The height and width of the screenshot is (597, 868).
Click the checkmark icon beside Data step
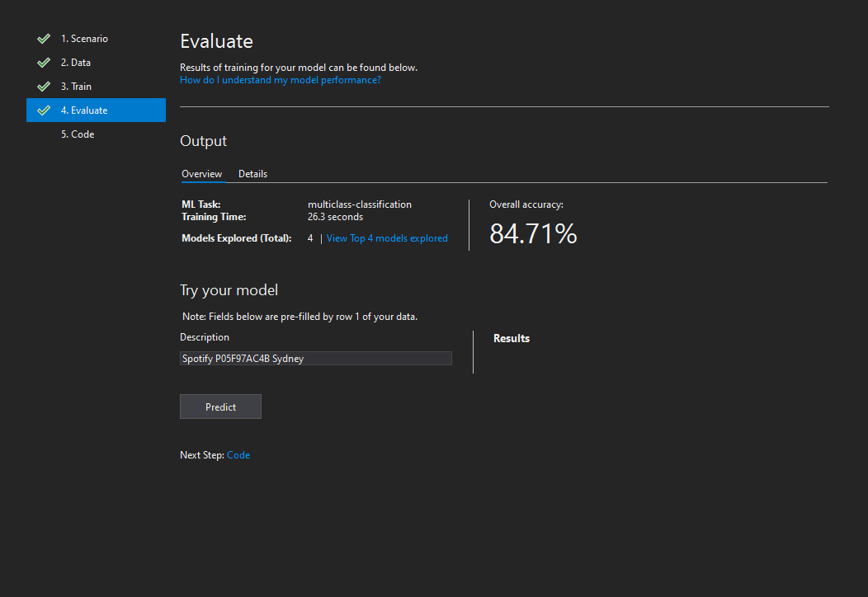(x=44, y=63)
